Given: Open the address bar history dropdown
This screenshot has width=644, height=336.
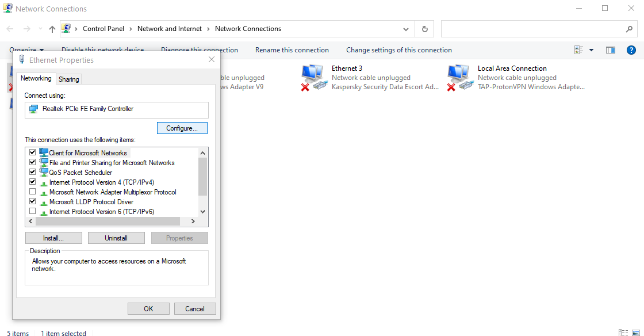Looking at the screenshot, I should (406, 29).
